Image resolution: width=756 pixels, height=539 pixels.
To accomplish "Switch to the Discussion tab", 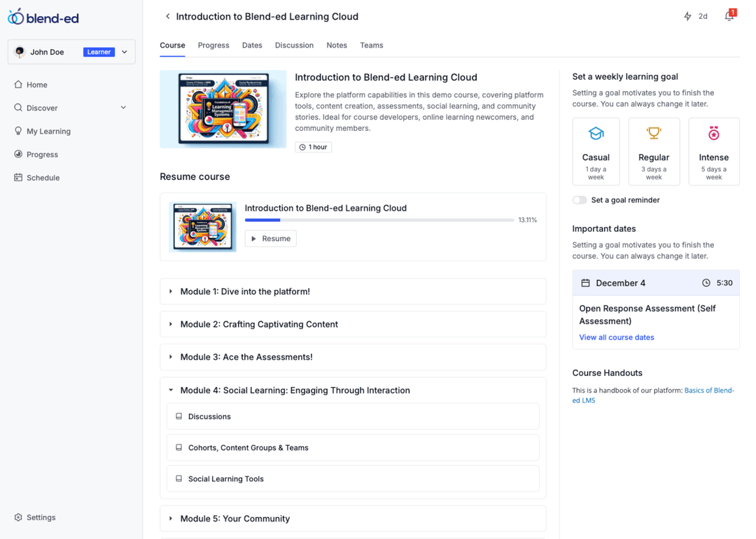I will (294, 45).
